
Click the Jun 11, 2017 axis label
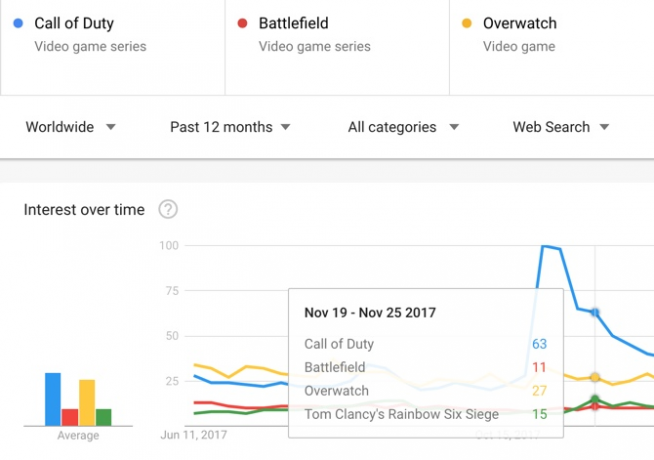[194, 435]
